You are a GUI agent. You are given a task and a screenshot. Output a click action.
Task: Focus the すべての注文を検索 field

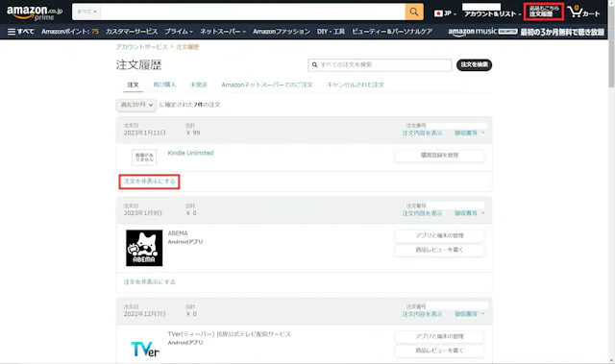pyautogui.click(x=380, y=64)
